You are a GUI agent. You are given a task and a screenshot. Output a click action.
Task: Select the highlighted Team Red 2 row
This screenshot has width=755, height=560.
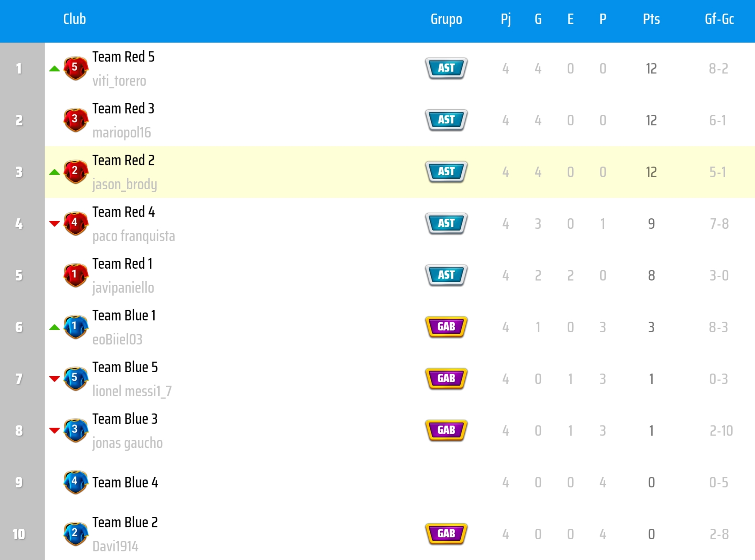[x=288, y=172]
